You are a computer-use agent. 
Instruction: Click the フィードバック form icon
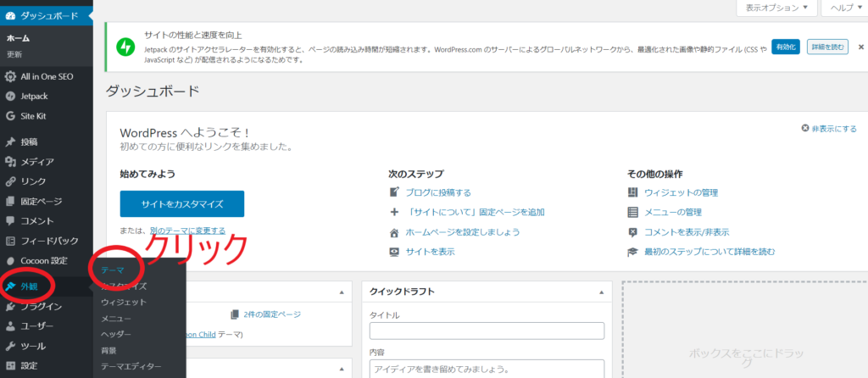[x=10, y=241]
